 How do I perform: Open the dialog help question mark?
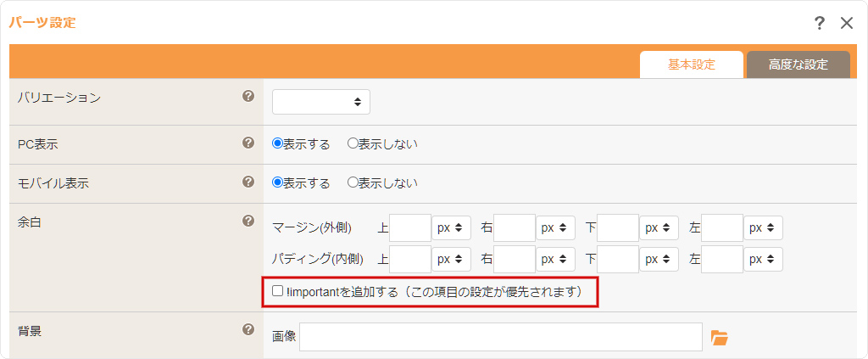coord(820,23)
